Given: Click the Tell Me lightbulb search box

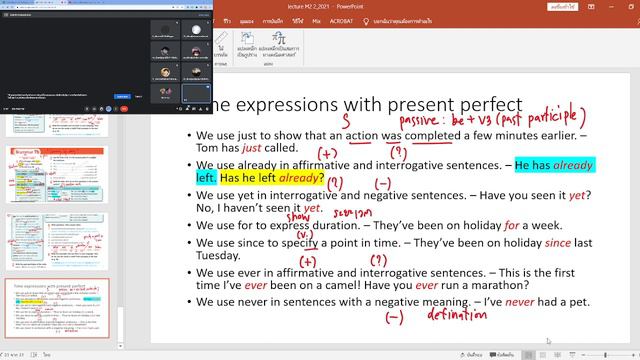Looking at the screenshot, I should pos(398,21).
